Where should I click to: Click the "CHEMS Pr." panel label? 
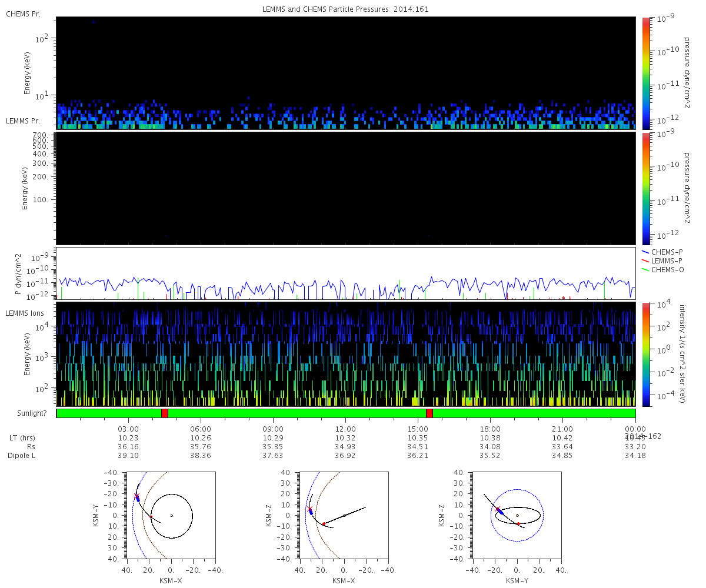[23, 14]
